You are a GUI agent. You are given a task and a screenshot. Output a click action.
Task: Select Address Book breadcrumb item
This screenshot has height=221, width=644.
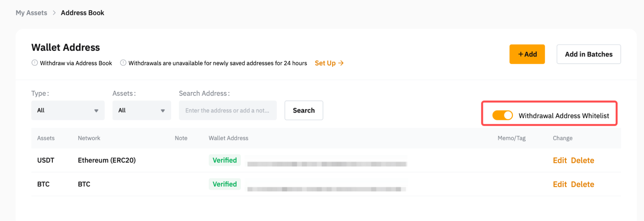tap(82, 13)
